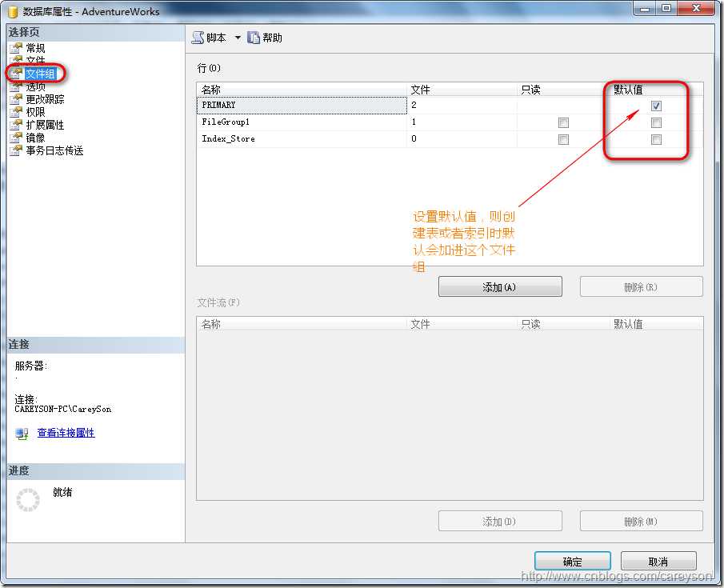Maximize the database properties window
Image resolution: width=724 pixels, height=588 pixels.
(666, 8)
